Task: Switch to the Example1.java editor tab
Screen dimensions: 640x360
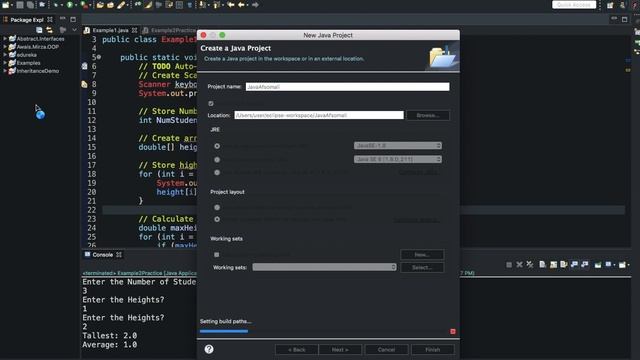Action: click(110, 30)
